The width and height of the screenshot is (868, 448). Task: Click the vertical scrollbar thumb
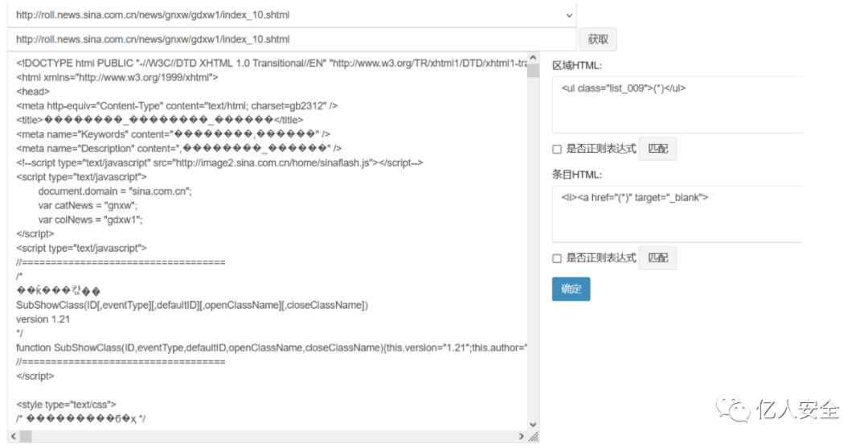pyautogui.click(x=533, y=71)
